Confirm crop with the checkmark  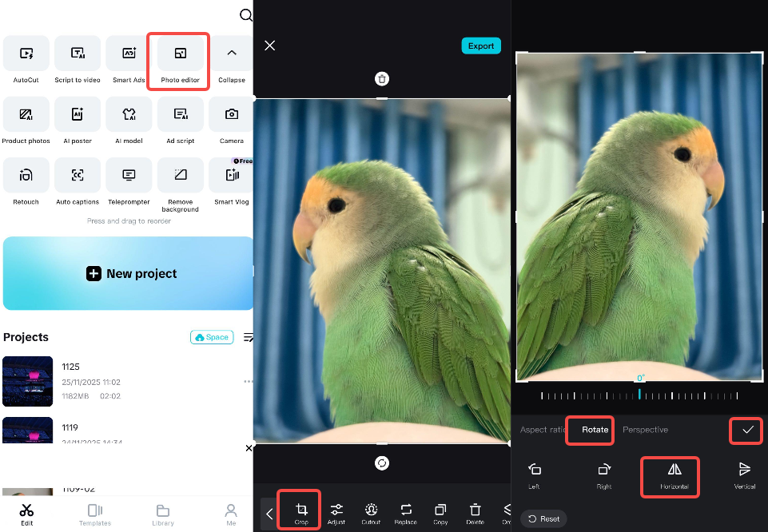click(746, 431)
